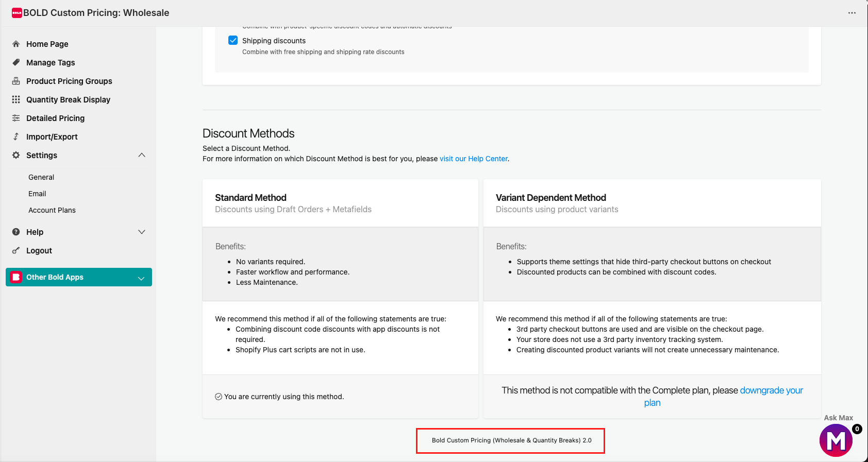Click 'Shopify Plus cart scripts are not in use.'
868x462 pixels.
(301, 350)
